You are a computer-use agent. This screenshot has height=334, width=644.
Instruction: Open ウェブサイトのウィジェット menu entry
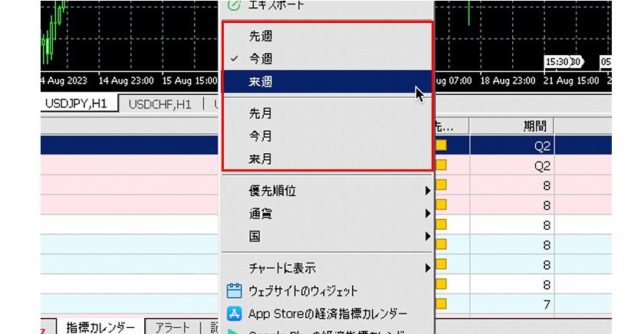tap(327, 291)
